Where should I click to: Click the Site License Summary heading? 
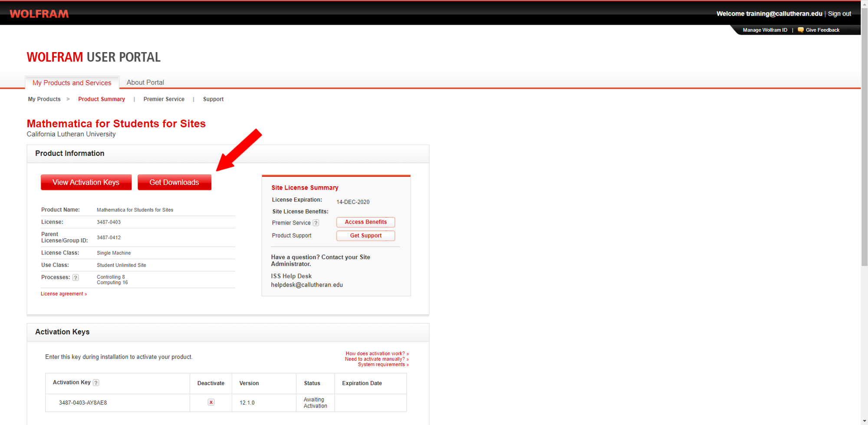(305, 188)
